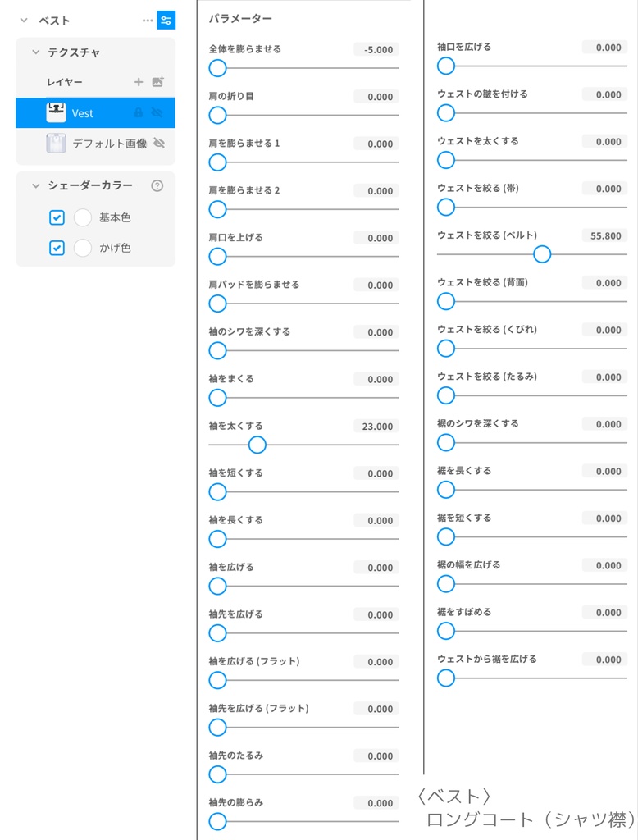Click the import image icon next to レイヤー
Screen dimensions: 638x840
pos(157,82)
